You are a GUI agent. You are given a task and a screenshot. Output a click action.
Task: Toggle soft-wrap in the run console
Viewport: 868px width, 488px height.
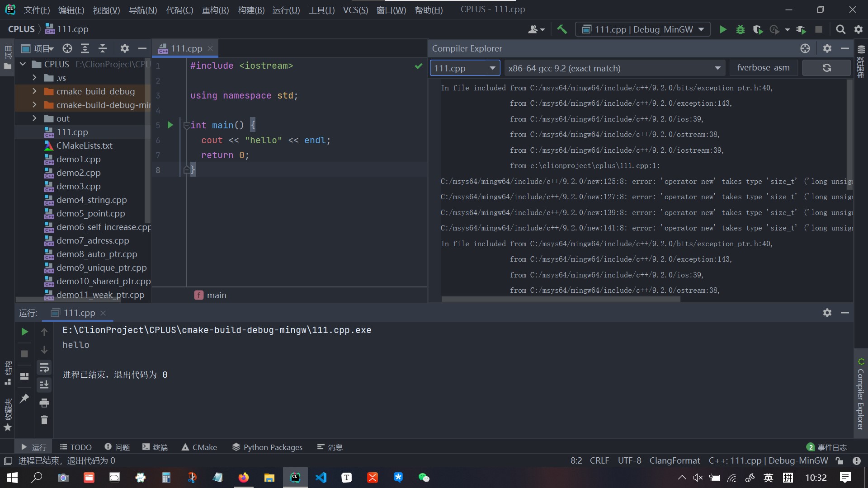(x=44, y=368)
